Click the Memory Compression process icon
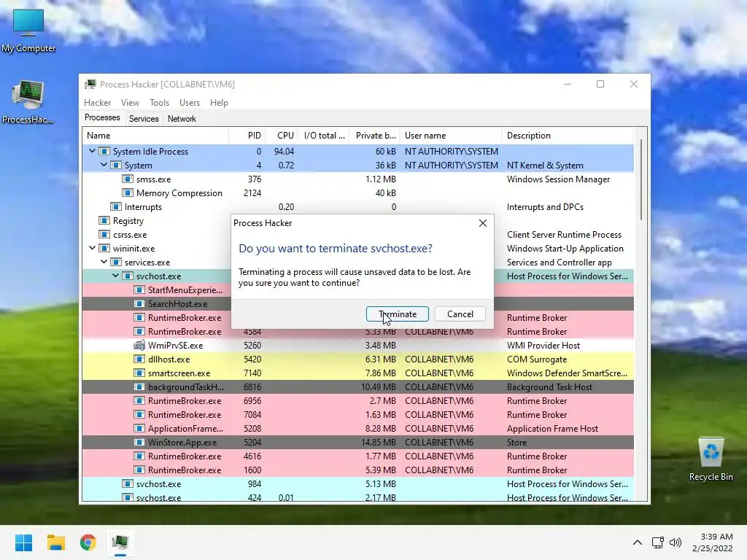Image resolution: width=747 pixels, height=560 pixels. [127, 192]
